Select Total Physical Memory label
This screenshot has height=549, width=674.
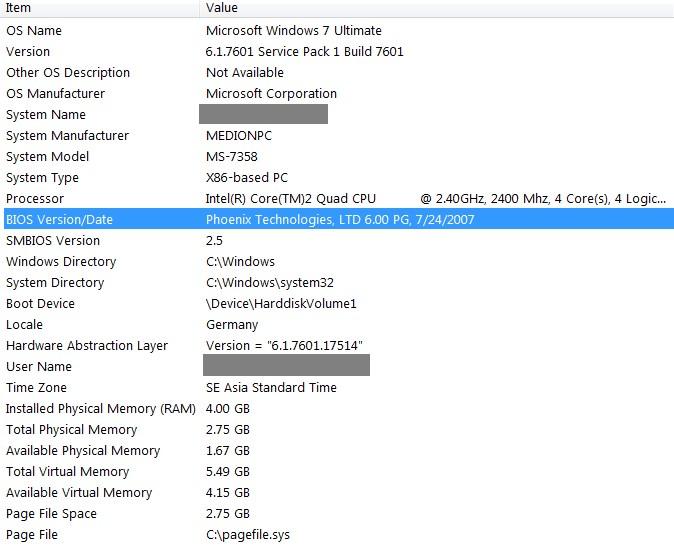71,430
